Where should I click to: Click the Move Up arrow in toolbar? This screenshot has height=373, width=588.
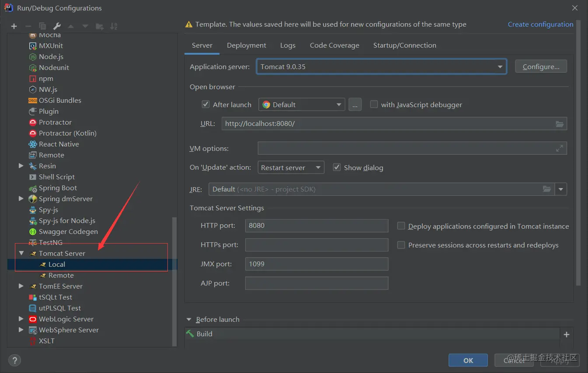pyautogui.click(x=71, y=26)
